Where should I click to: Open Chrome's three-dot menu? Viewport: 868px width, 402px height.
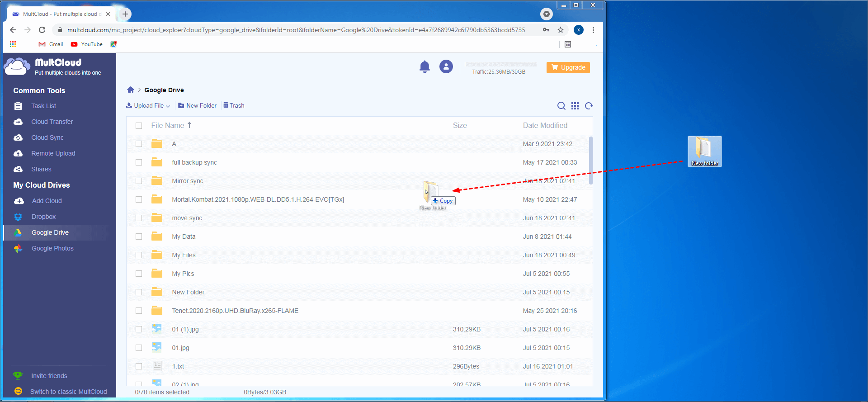click(593, 30)
